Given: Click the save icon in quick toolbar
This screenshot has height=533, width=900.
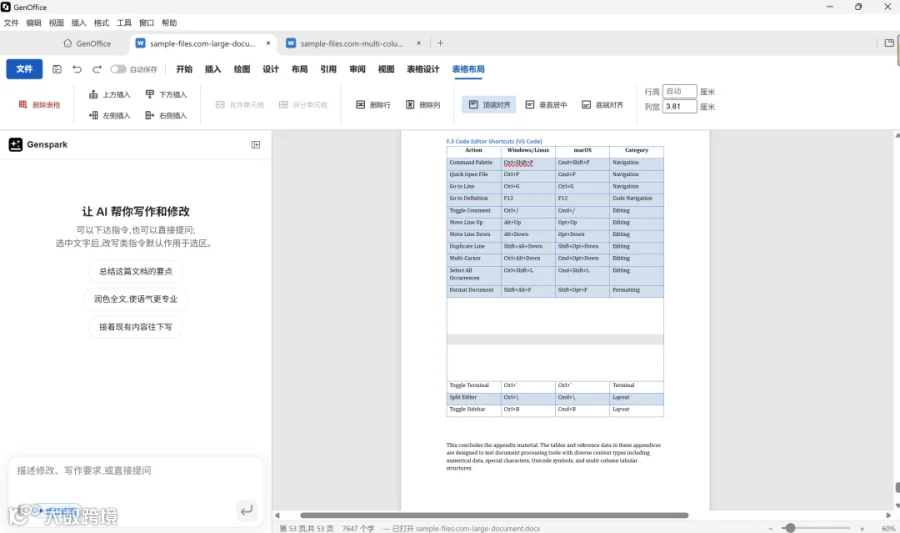Looking at the screenshot, I should click(x=57, y=69).
